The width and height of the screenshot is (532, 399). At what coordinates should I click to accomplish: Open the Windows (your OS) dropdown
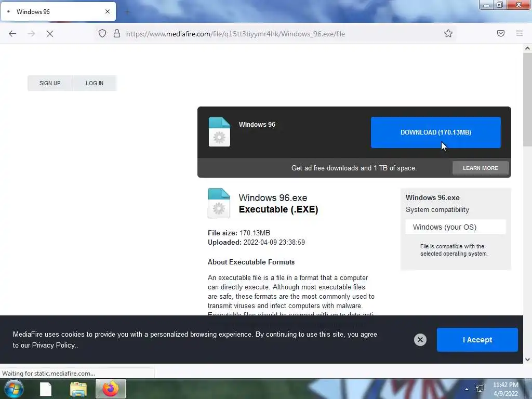[456, 227]
